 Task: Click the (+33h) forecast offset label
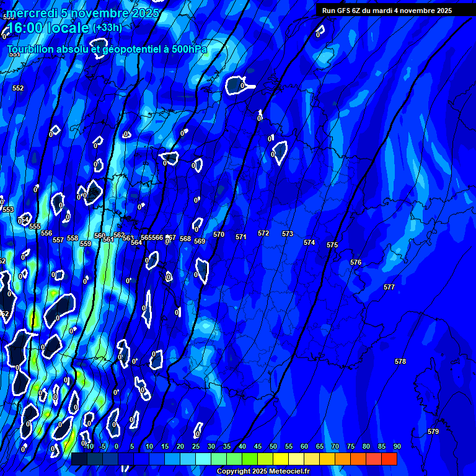107,28
